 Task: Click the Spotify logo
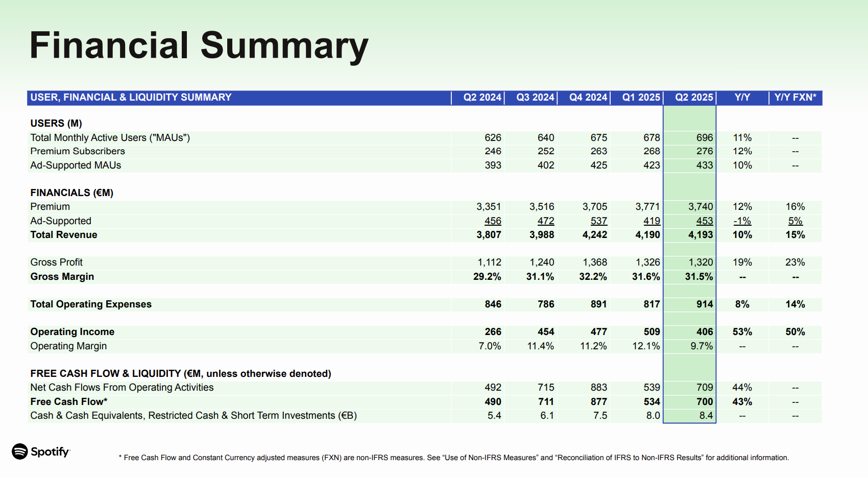[x=41, y=451]
